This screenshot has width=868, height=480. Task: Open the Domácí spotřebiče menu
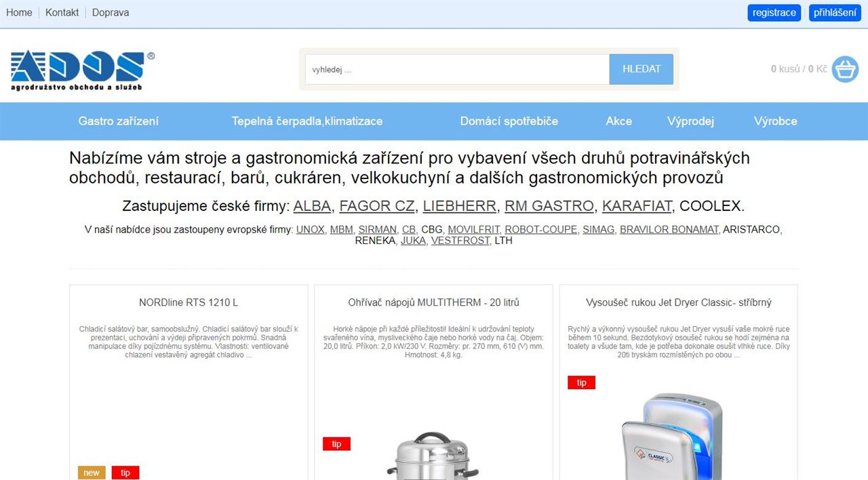509,121
